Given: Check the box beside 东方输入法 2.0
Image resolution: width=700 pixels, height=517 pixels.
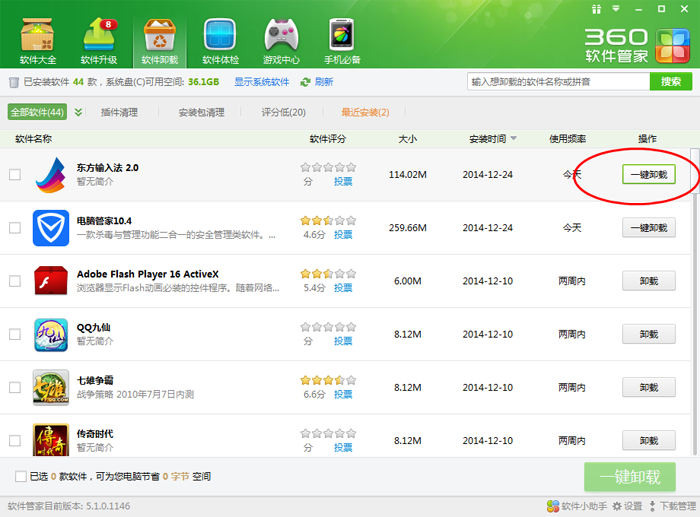Looking at the screenshot, I should (x=15, y=174).
